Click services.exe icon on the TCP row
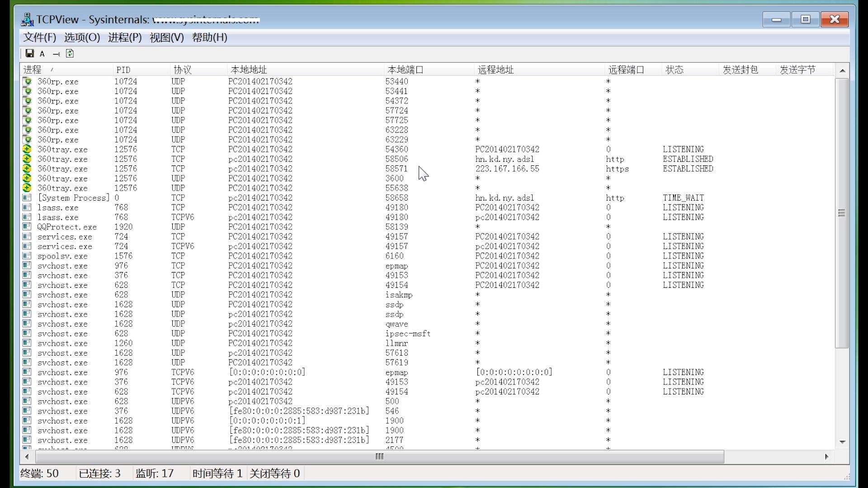 point(27,237)
